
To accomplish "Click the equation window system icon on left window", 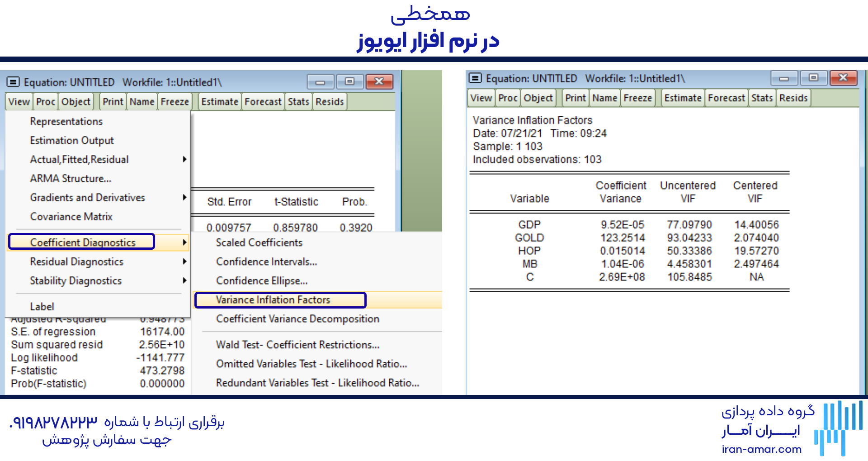I will point(13,82).
